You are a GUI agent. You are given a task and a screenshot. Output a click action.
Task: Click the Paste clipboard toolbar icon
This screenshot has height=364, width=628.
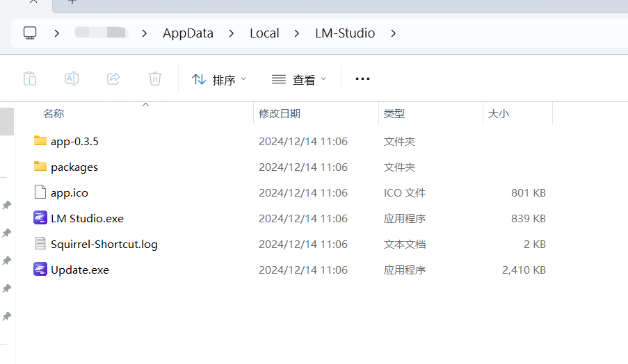click(30, 78)
